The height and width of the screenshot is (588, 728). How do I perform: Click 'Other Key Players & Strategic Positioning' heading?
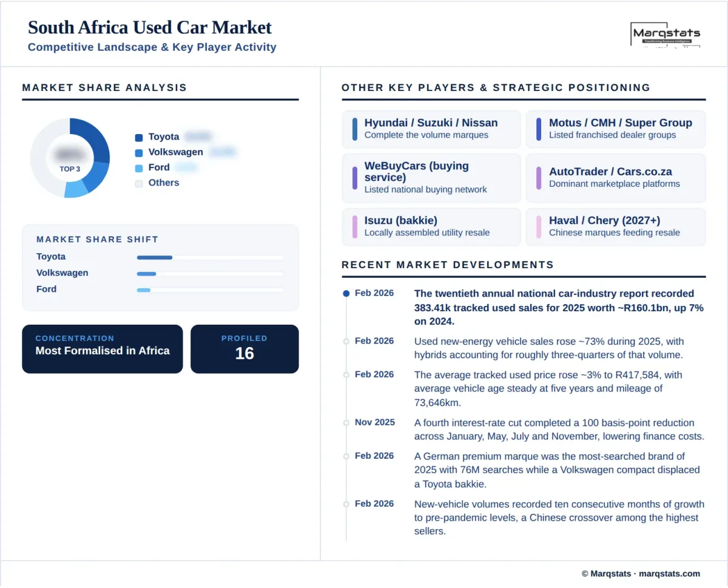[x=496, y=88]
